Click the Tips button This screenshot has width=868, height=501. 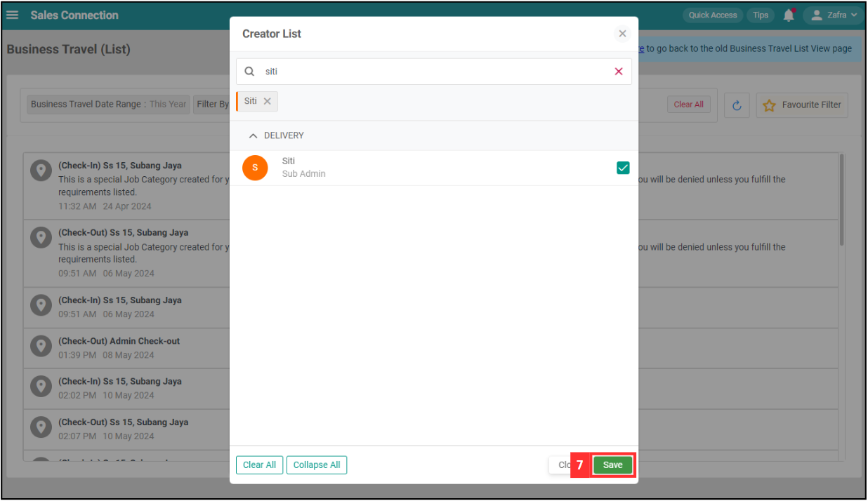(761, 15)
